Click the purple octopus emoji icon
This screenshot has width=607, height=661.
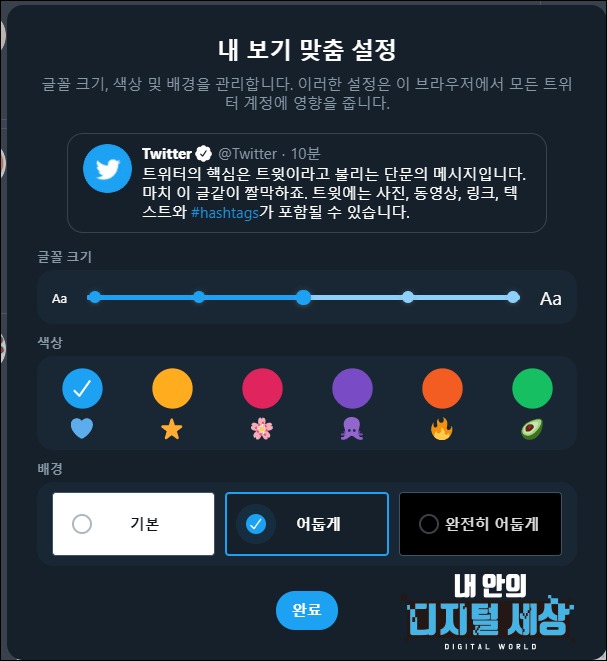(x=352, y=429)
